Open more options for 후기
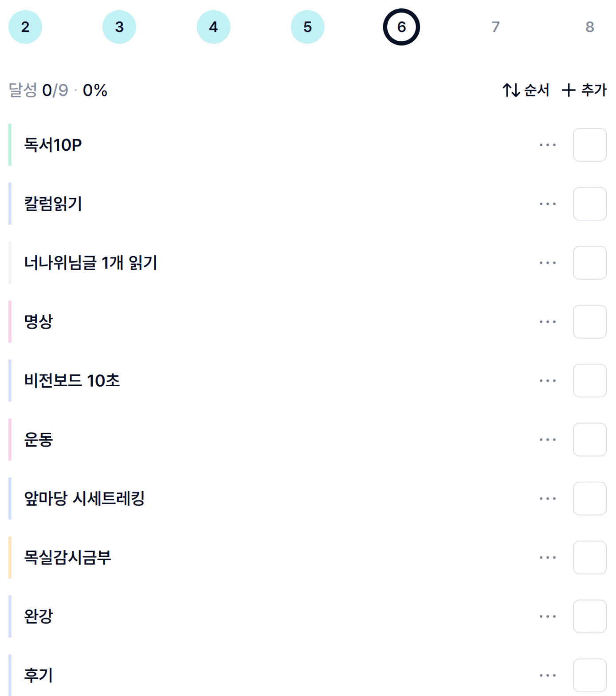The image size is (616, 696). (547, 676)
